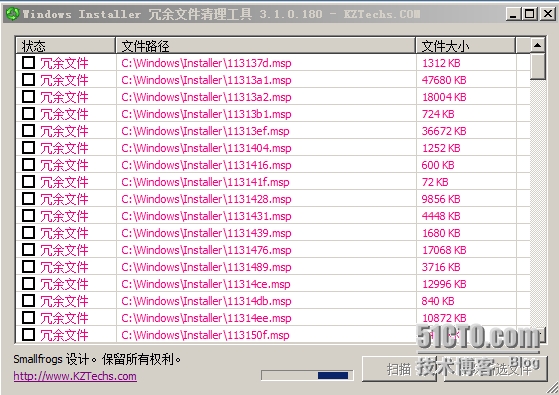Enable checkbox for 11313ef.msp
The height and width of the screenshot is (395, 559).
(x=29, y=131)
